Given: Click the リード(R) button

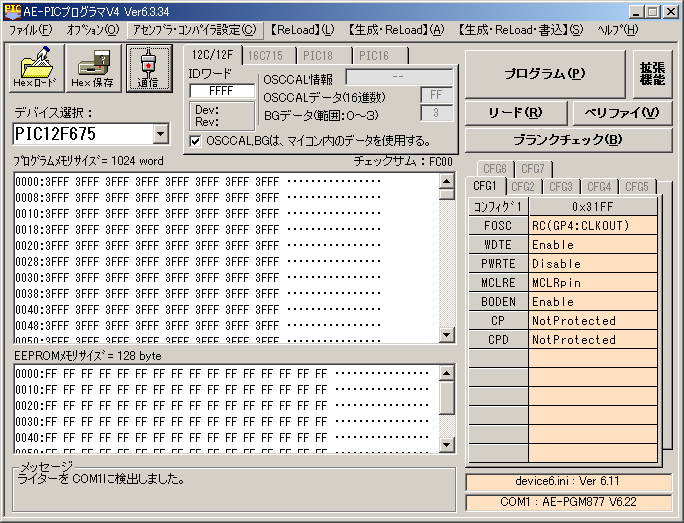Looking at the screenshot, I should tap(516, 113).
